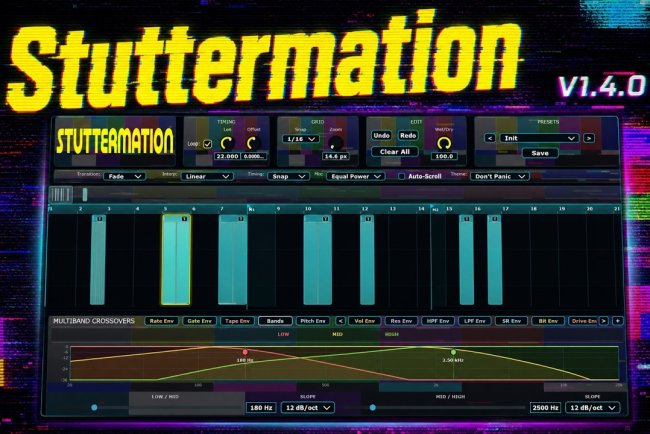650x434 pixels.
Task: Switch to the Vol Env tab
Action: 365,321
